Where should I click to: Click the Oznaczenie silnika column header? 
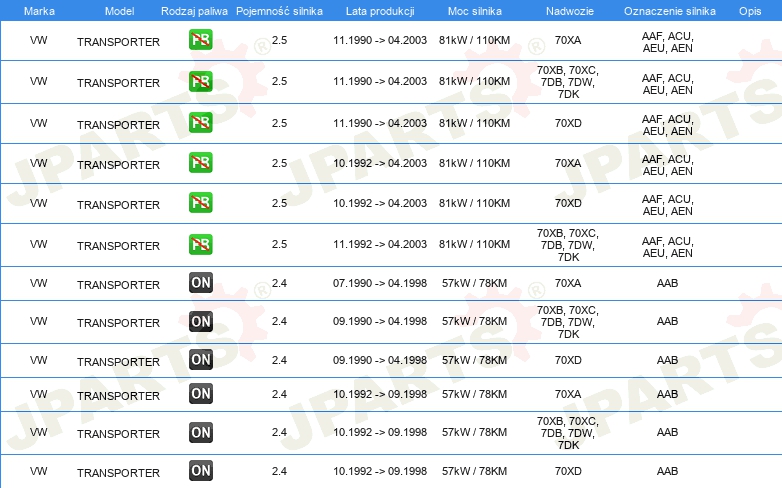[670, 11]
